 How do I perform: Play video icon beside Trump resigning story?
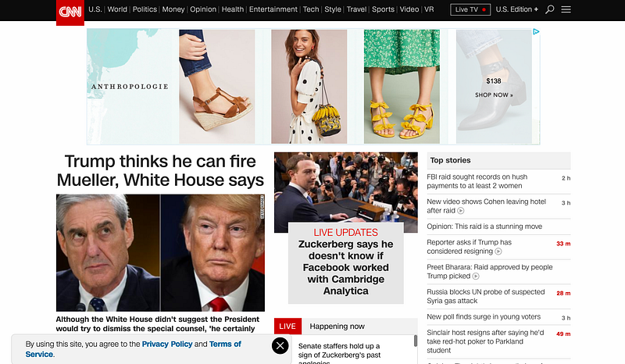click(498, 252)
